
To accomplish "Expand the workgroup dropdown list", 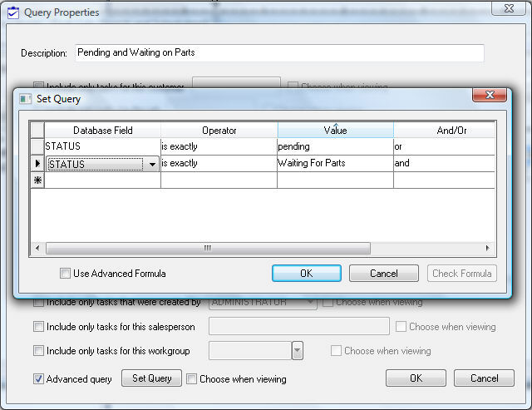I will coord(298,351).
